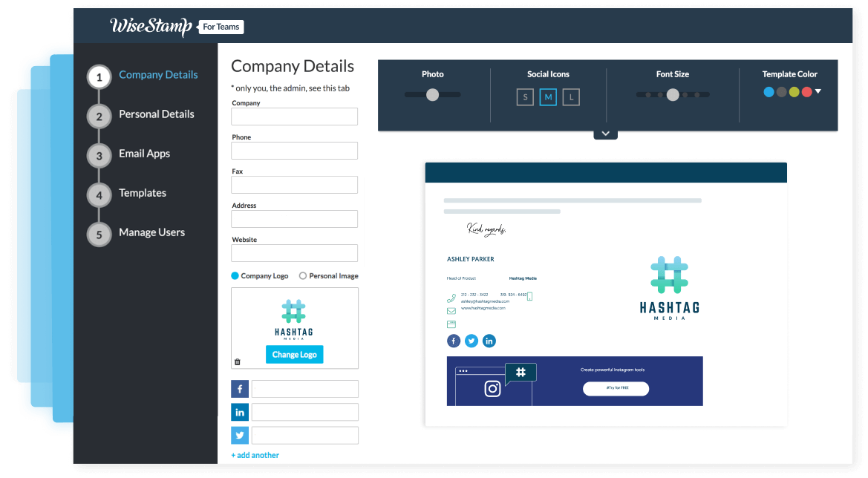Click the Change Logo button
Screen dimensions: 868x478
[294, 354]
